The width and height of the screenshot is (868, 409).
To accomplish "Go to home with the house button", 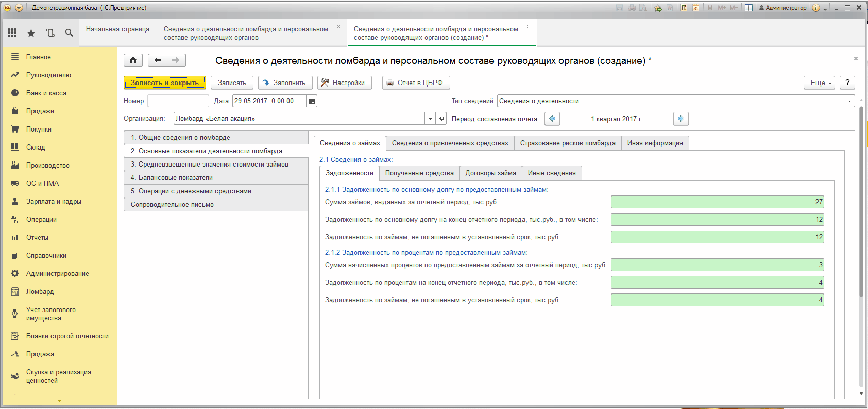I will (133, 60).
